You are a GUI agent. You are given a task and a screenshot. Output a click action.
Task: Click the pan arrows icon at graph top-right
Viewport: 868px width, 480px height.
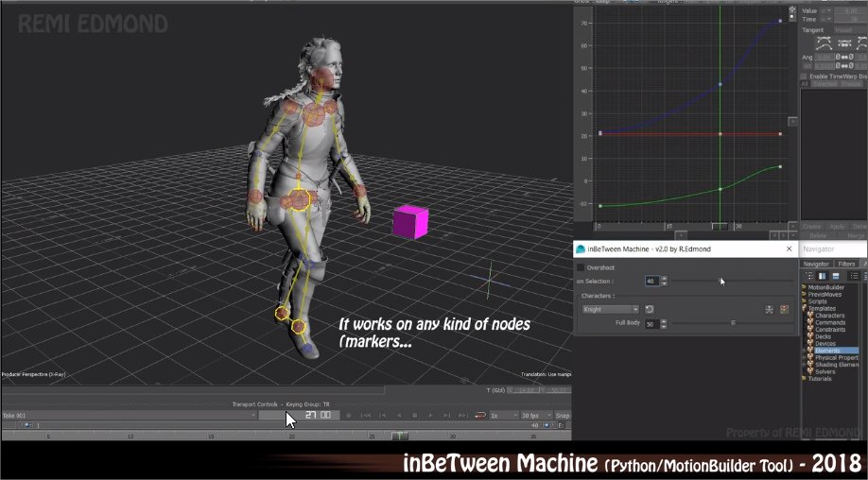(792, 10)
